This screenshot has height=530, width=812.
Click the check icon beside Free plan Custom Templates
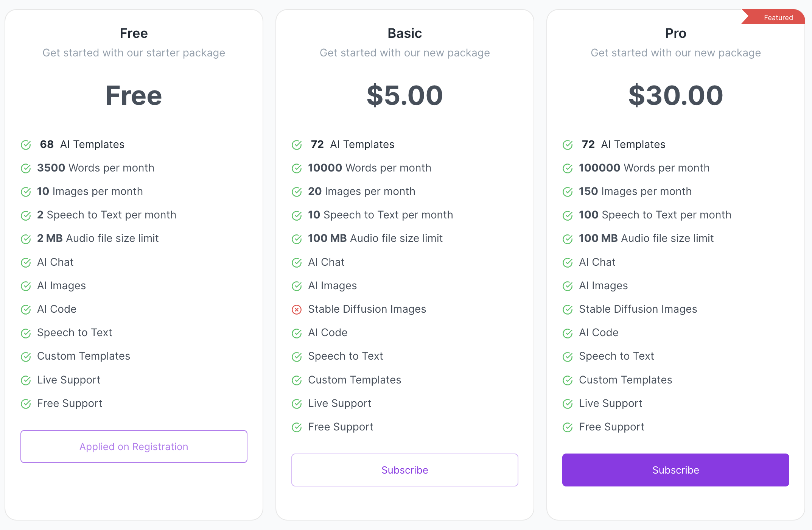(26, 357)
